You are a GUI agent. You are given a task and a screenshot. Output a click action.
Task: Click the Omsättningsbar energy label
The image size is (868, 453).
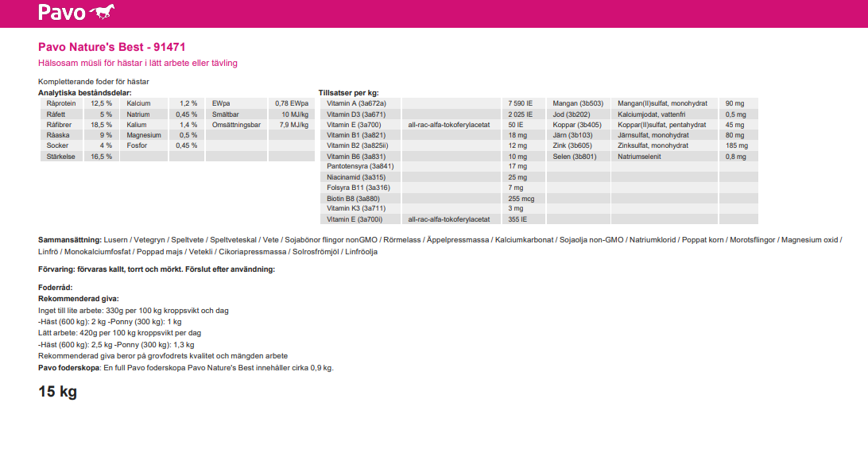pos(236,125)
